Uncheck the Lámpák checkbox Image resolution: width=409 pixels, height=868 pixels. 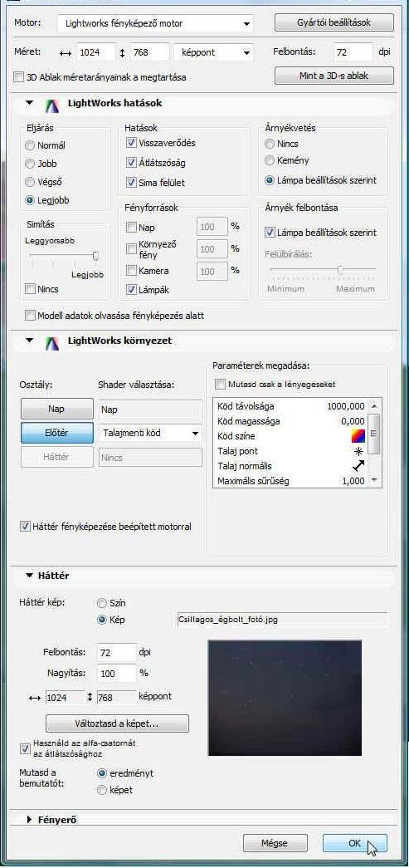131,290
